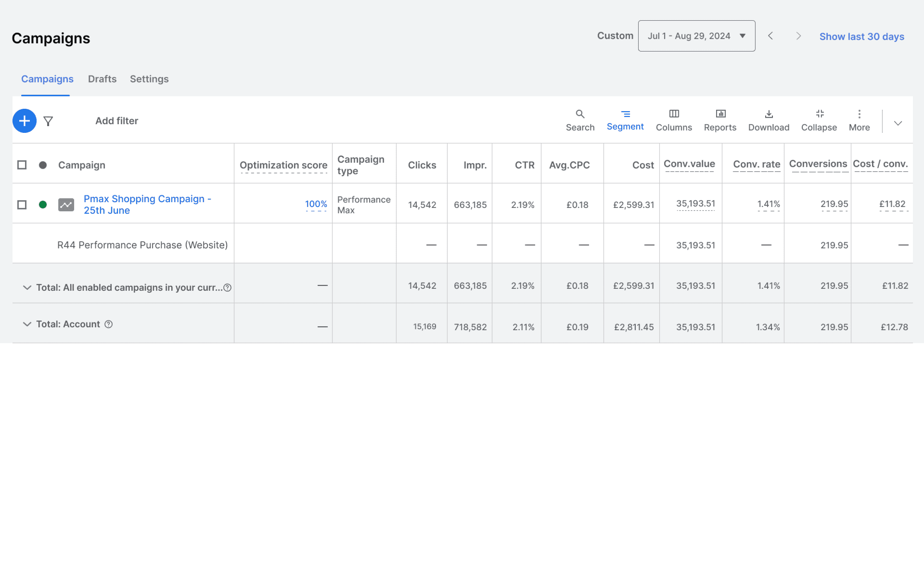
Task: Tick the select-all campaigns checkbox
Action: tap(22, 165)
